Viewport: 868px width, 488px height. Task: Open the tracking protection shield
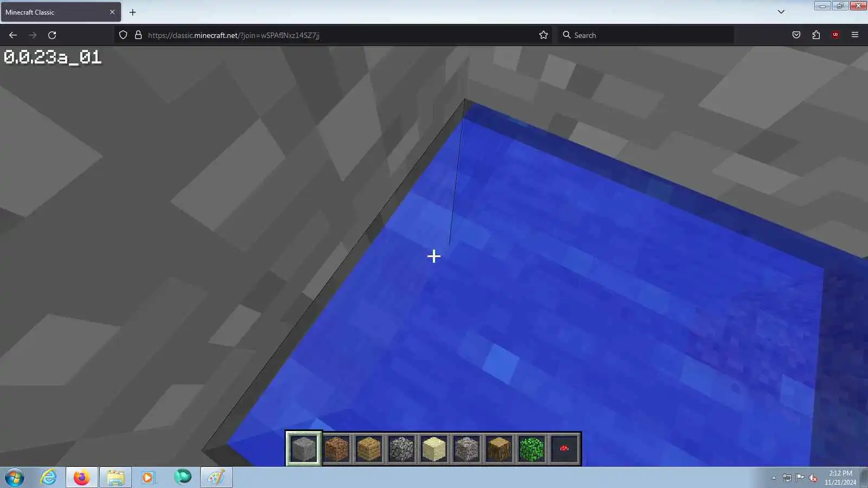[x=123, y=35]
